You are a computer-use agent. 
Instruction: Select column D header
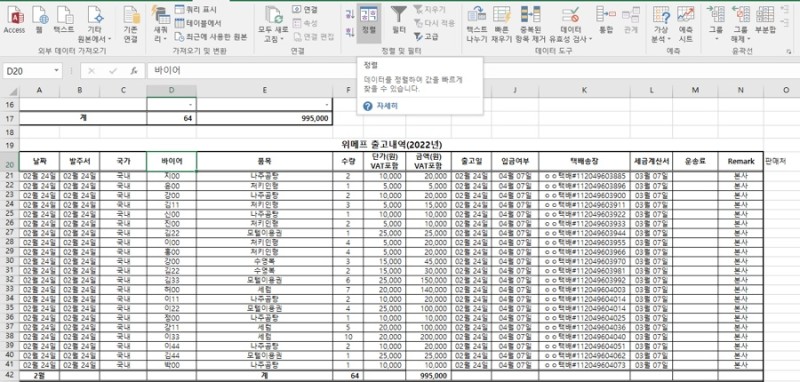[171, 90]
